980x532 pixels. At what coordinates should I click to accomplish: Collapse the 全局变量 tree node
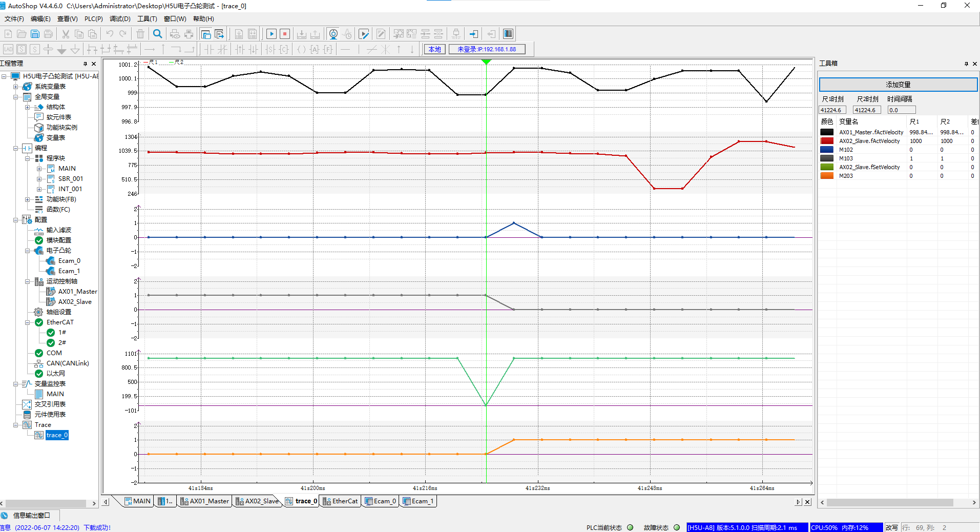(x=16, y=97)
